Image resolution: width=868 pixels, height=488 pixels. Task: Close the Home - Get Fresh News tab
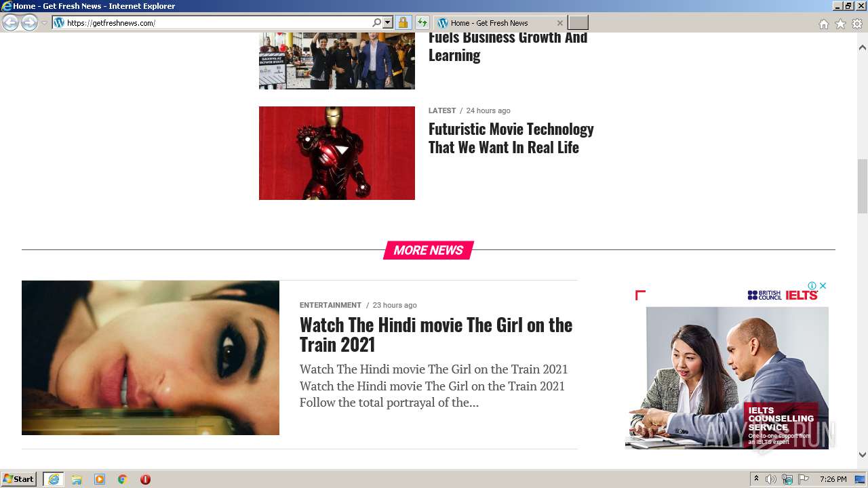(x=559, y=23)
